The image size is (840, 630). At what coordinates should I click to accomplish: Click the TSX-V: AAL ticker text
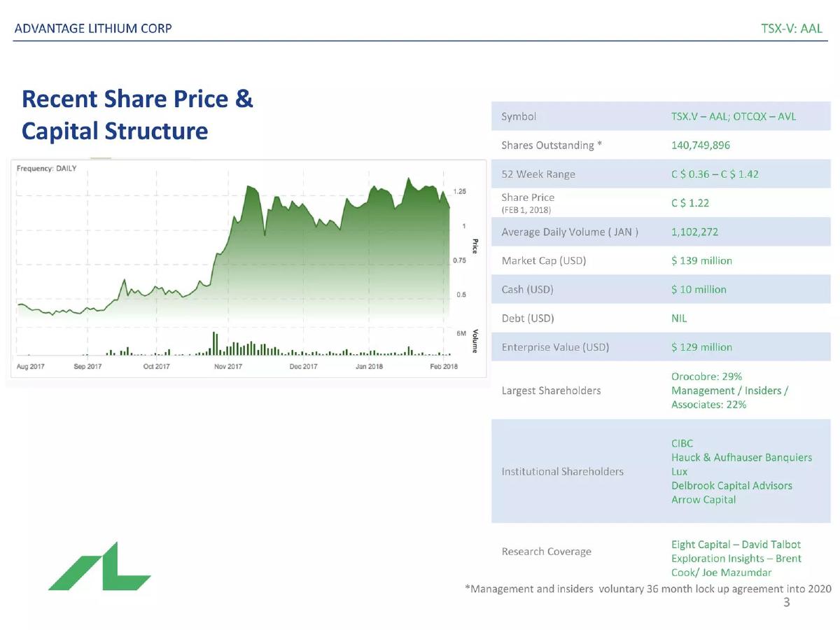(x=792, y=29)
